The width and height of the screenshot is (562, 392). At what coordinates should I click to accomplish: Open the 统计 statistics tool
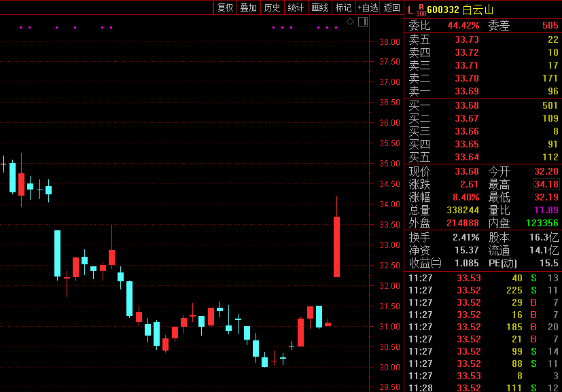[296, 7]
